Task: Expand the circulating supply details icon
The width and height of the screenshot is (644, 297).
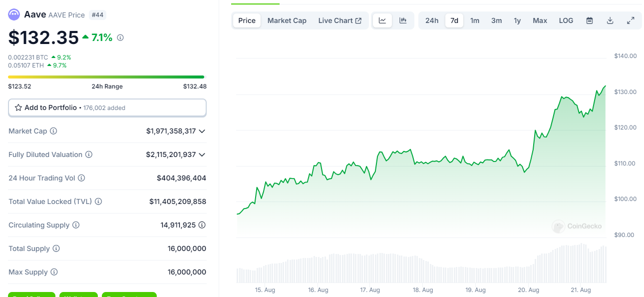Action: [x=202, y=225]
